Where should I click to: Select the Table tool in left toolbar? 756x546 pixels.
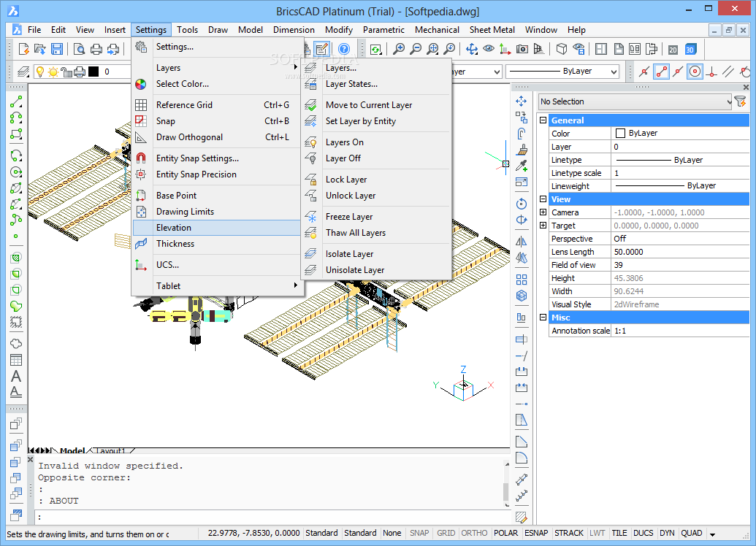pyautogui.click(x=16, y=360)
